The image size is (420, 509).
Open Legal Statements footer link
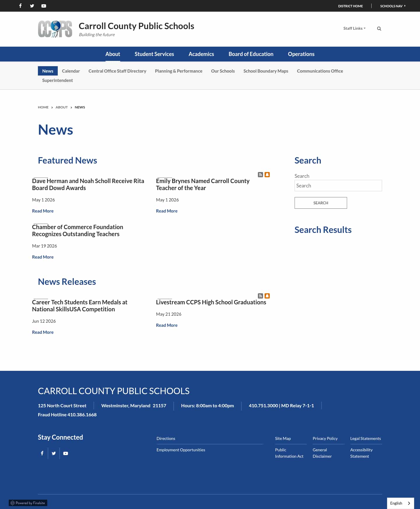pos(365,438)
